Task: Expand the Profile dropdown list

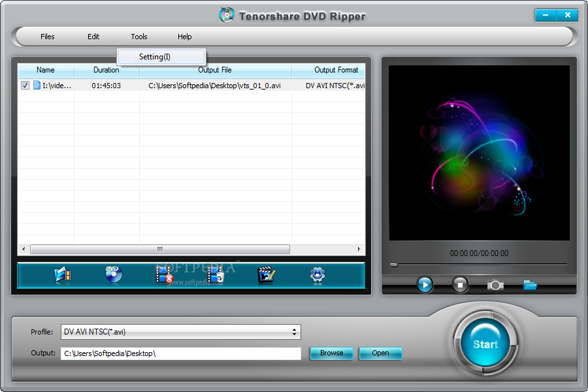Action: 295,332
